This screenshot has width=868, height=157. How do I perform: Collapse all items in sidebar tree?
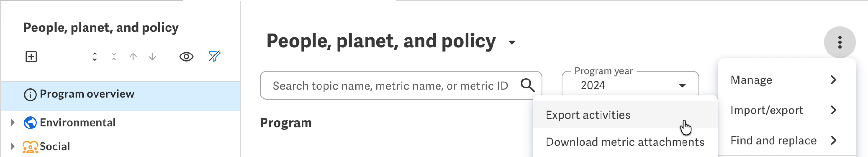[x=114, y=56]
